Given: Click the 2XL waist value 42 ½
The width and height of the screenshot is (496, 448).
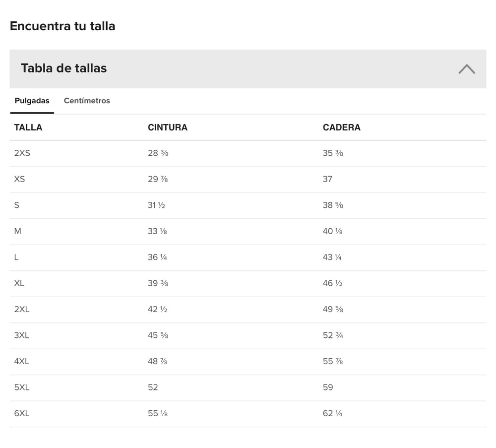Looking at the screenshot, I should click(157, 310).
